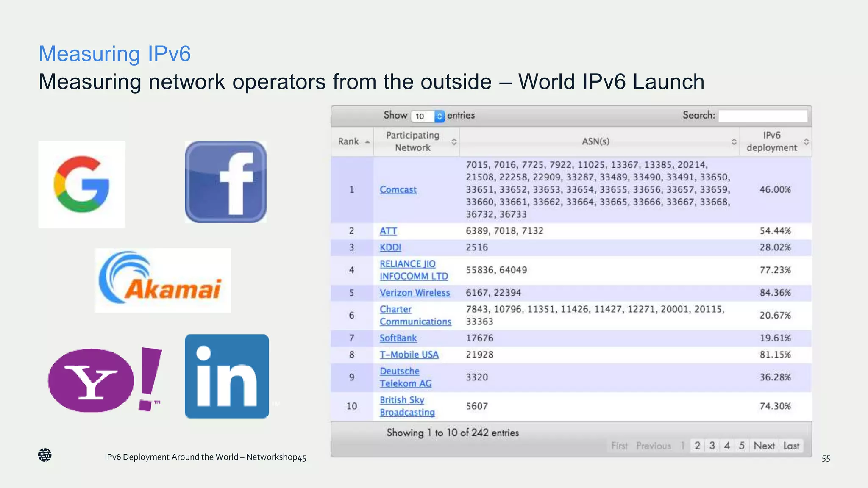Jump to the Last page
Image resolution: width=868 pixels, height=488 pixels.
pos(791,446)
